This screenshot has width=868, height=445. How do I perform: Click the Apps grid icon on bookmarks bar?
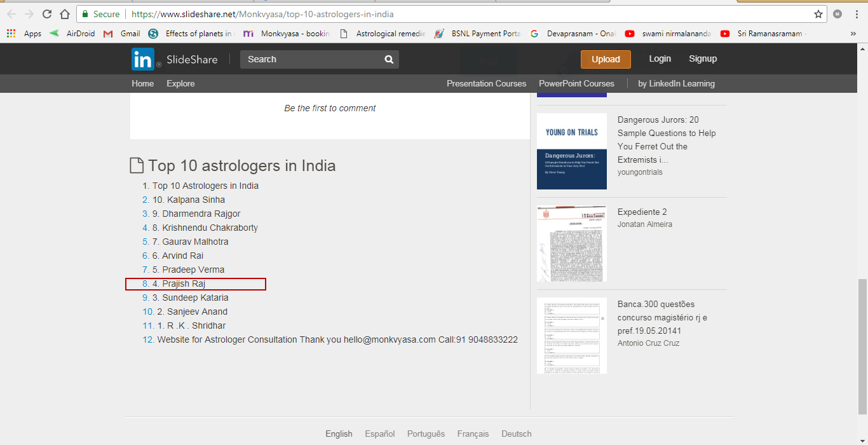tap(11, 33)
